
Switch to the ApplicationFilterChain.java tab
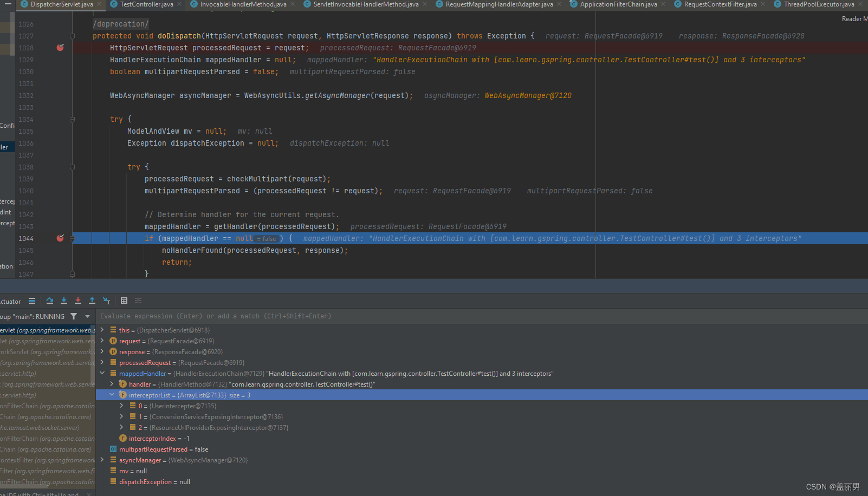[618, 4]
